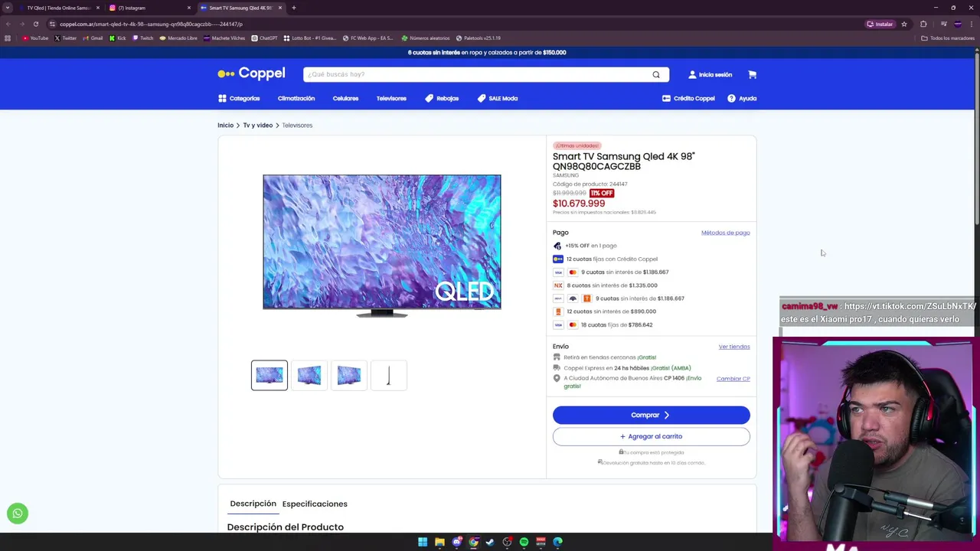Click the Comprar button
The width and height of the screenshot is (980, 551).
tap(652, 415)
